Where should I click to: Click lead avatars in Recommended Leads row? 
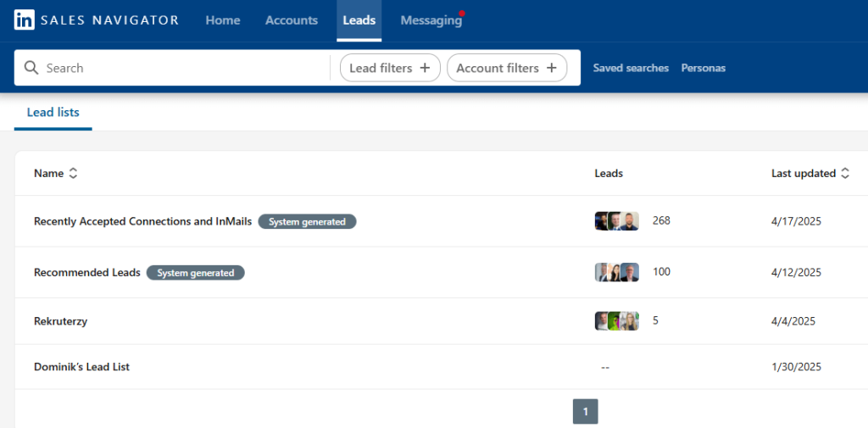[617, 272]
